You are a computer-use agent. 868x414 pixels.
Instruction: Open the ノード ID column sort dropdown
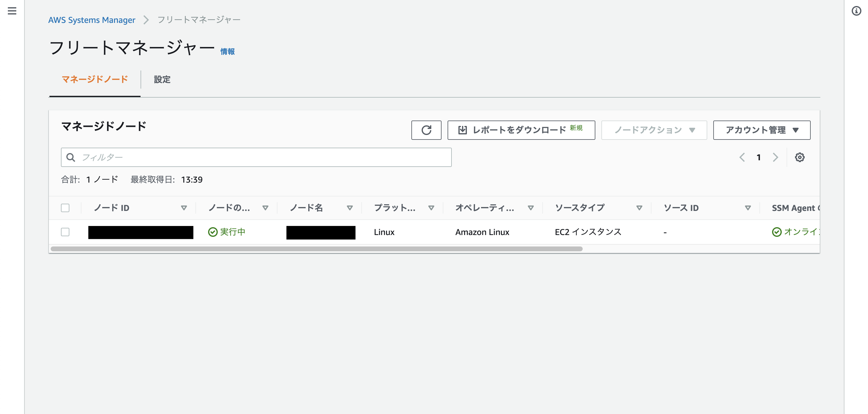(x=184, y=208)
